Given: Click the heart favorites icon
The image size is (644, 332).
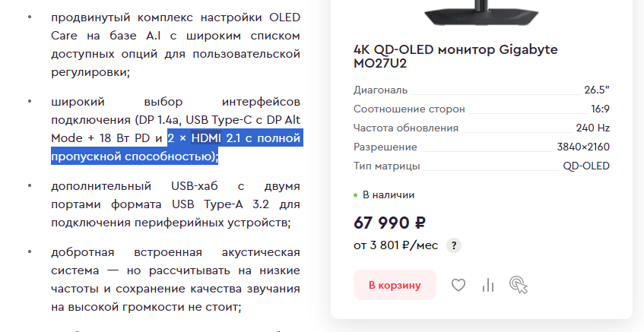Looking at the screenshot, I should click(458, 285).
